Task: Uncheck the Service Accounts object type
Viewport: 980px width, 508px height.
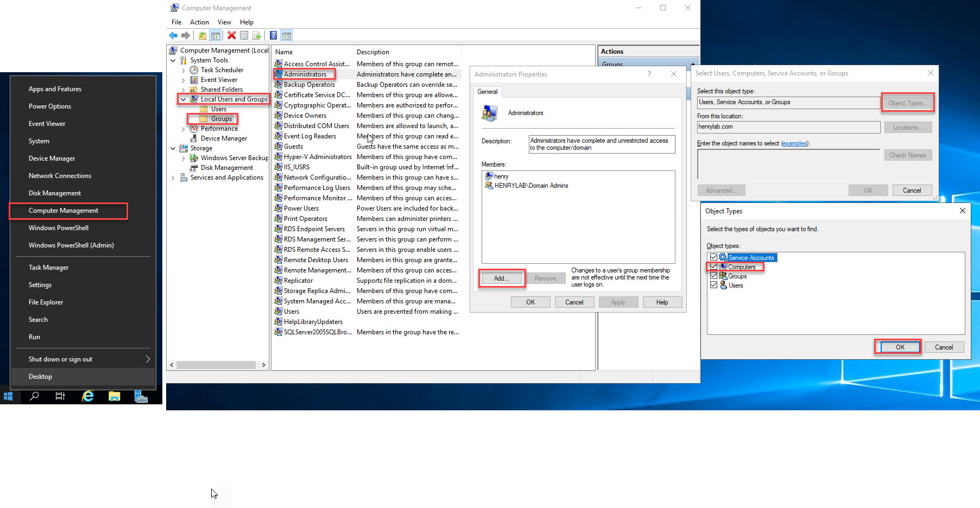Action: click(713, 257)
